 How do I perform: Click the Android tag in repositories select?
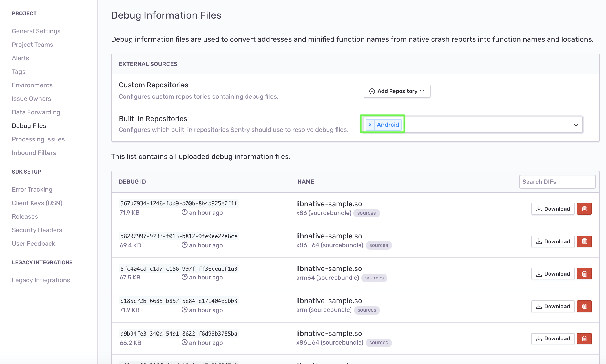(x=388, y=125)
